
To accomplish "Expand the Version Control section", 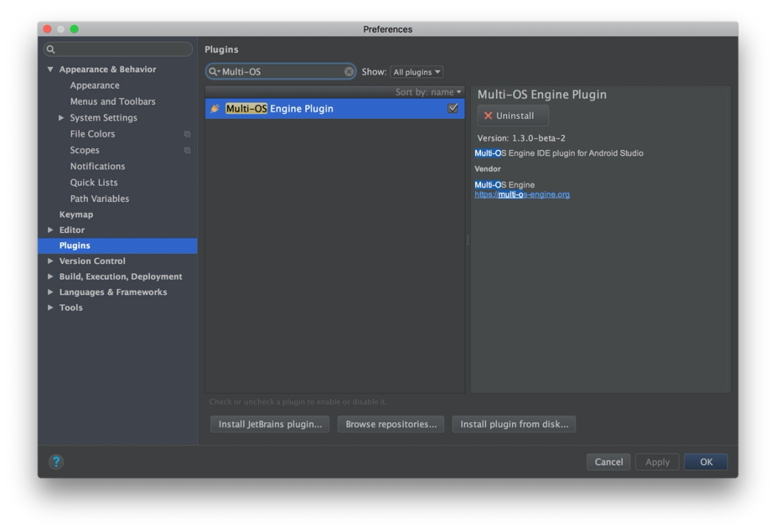I will click(x=50, y=261).
